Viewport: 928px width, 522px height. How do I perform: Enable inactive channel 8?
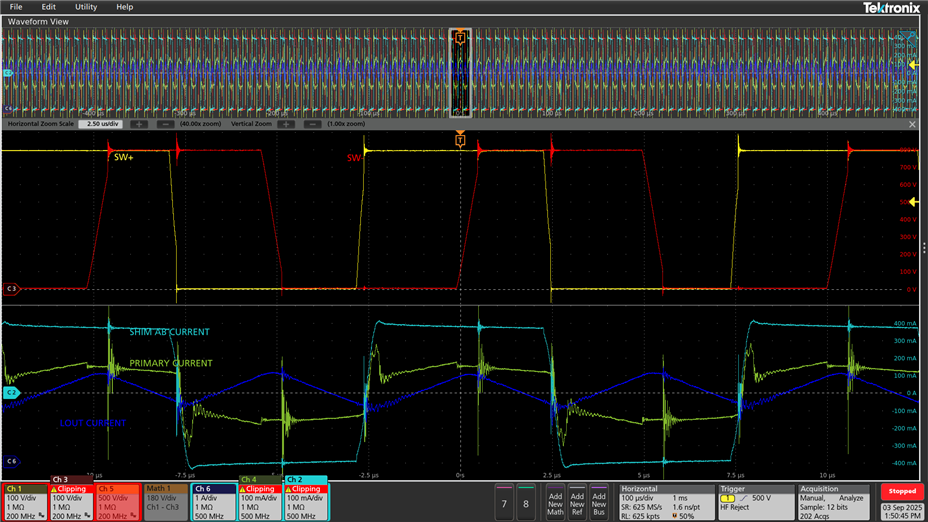tap(526, 503)
